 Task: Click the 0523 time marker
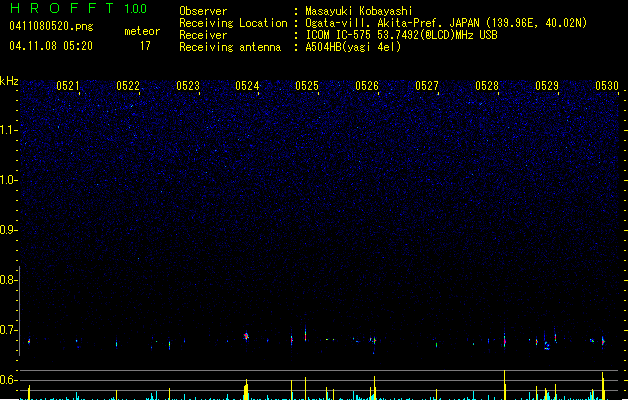[188, 86]
